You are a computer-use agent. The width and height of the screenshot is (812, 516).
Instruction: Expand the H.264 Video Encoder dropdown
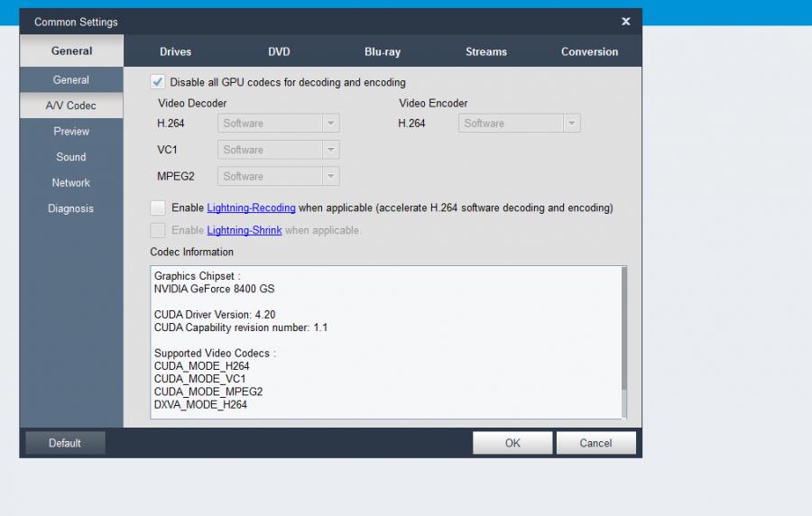pos(520,124)
